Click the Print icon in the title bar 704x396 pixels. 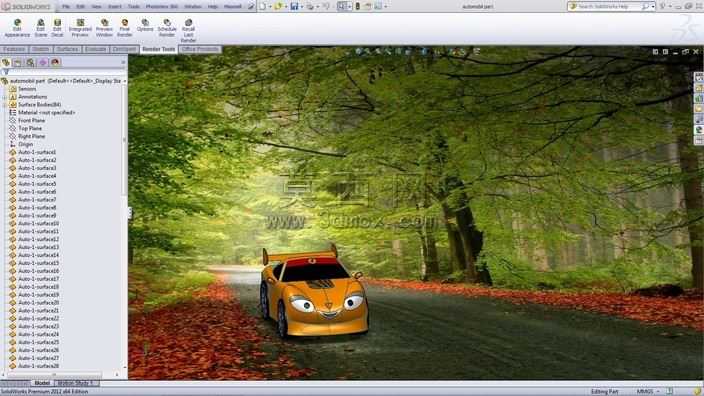(310, 6)
